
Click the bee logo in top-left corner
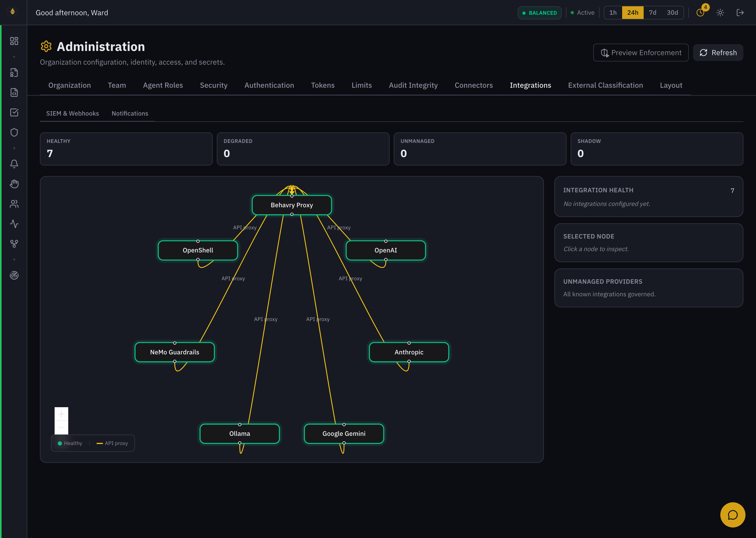[13, 12]
